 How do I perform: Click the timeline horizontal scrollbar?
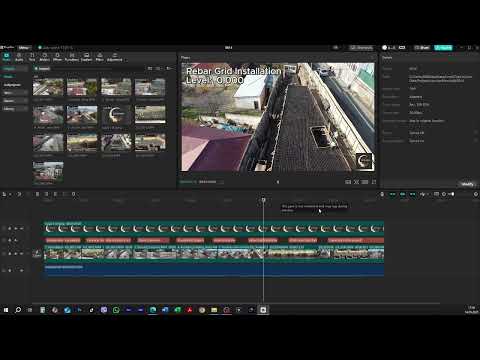[237, 303]
